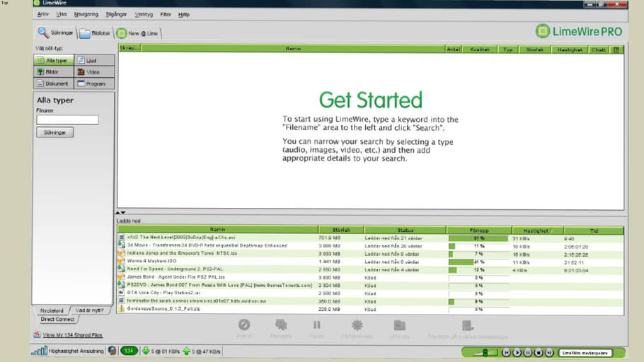Image resolution: width=644 pixels, height=362 pixels.
Task: Open the column options icon in search results
Action: click(616, 49)
